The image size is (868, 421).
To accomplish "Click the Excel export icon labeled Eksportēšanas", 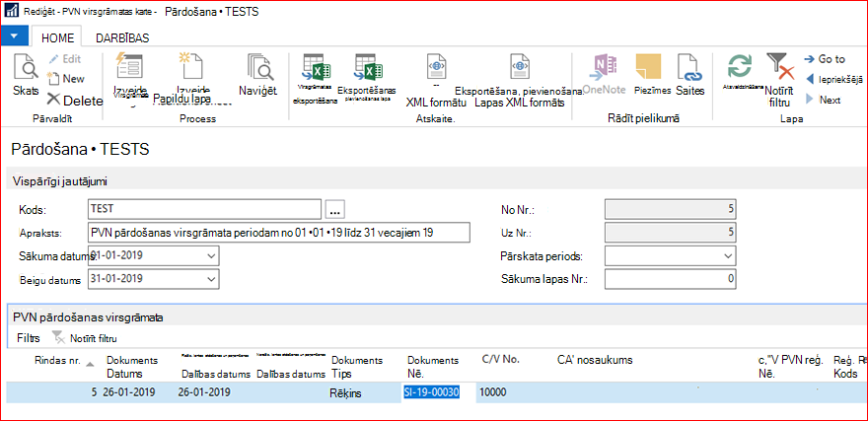I will (369, 69).
